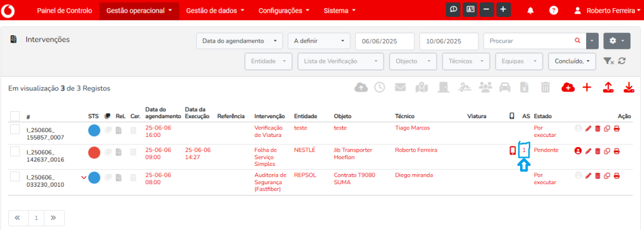
Task: Open the Objecto filter dropdown
Action: coord(413,61)
